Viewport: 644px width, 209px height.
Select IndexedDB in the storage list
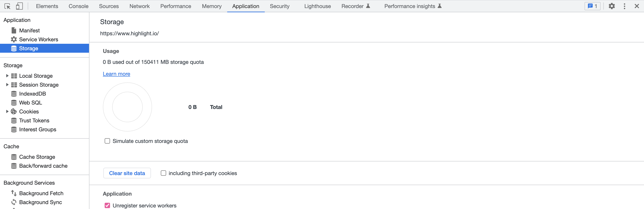32,94
